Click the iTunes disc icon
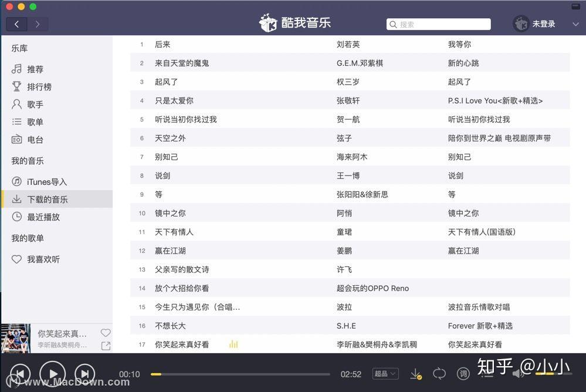 point(16,181)
